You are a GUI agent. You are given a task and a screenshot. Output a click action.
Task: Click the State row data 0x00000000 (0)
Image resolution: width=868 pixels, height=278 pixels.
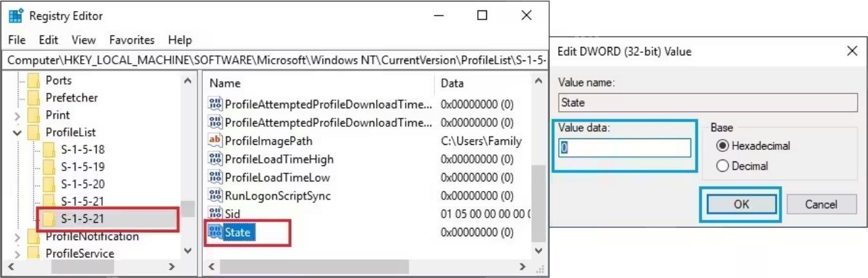[476, 232]
